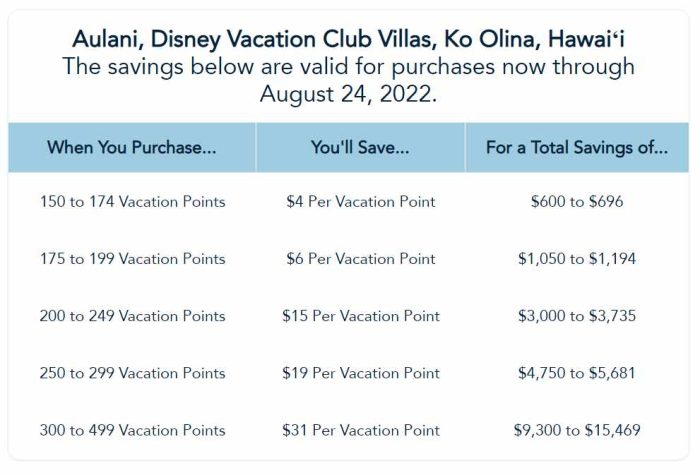The height and width of the screenshot is (475, 700).
Task: Click the $15 Per Vacation Point cell
Action: (360, 316)
